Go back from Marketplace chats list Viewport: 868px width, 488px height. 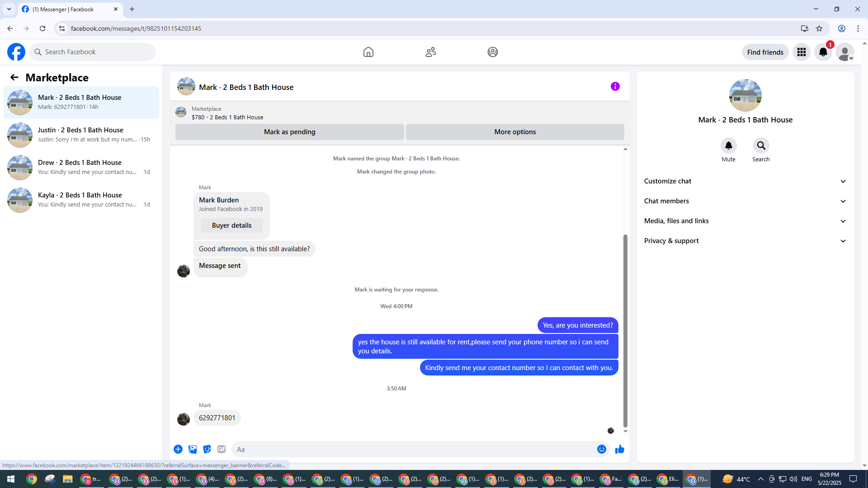14,78
